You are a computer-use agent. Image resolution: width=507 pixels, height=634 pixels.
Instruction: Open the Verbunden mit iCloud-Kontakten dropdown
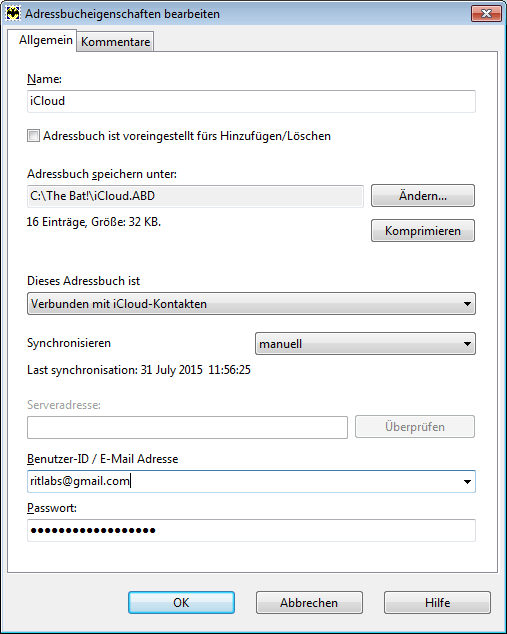point(251,304)
